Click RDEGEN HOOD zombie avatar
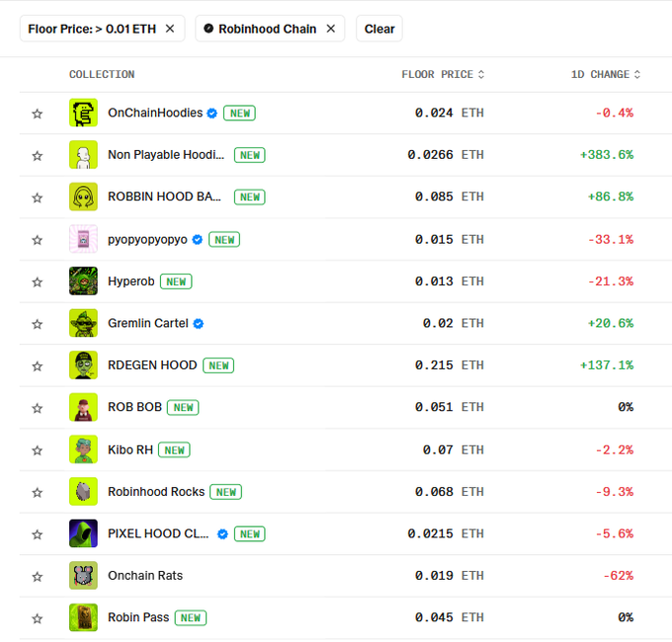Image resolution: width=672 pixels, height=642 pixels. (x=83, y=364)
